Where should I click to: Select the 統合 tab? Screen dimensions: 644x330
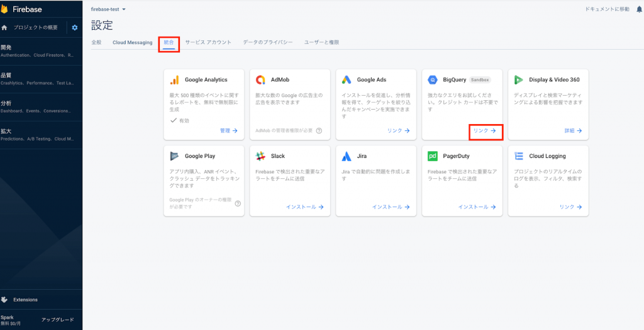click(x=169, y=42)
